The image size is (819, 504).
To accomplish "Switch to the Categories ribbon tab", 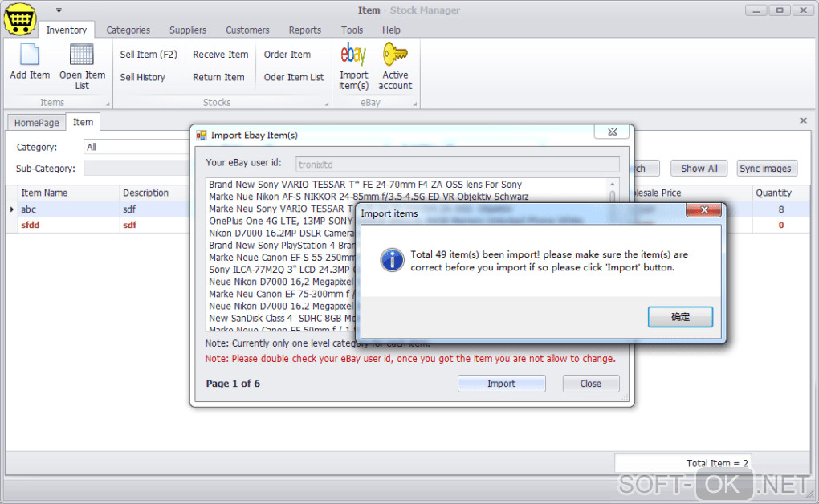I will [x=128, y=30].
